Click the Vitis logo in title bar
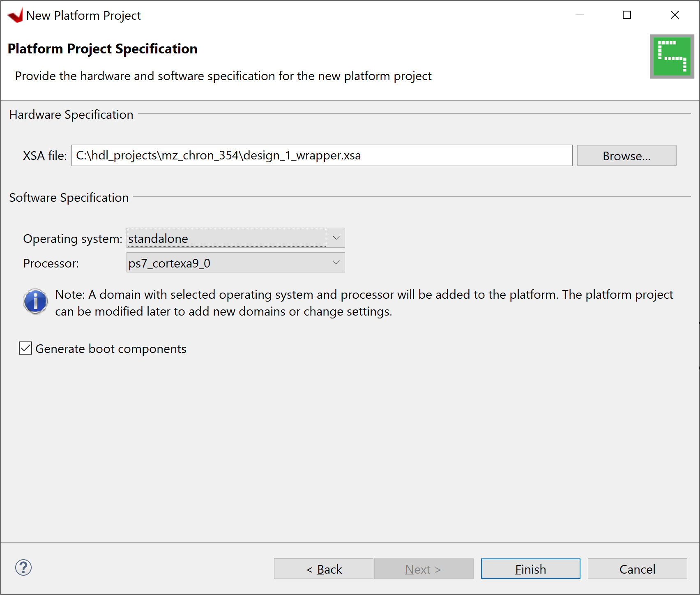The height and width of the screenshot is (595, 700). [16, 16]
